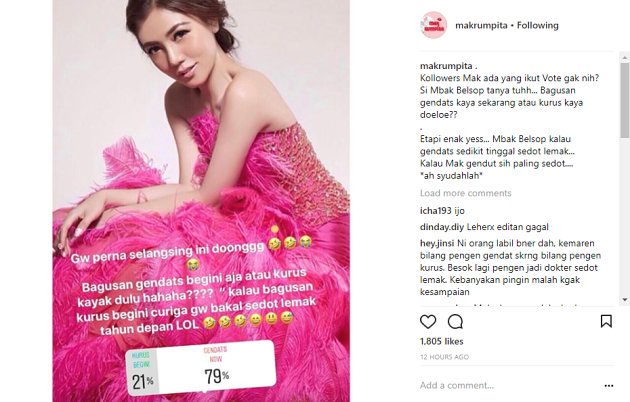Load more comments

click(x=465, y=193)
